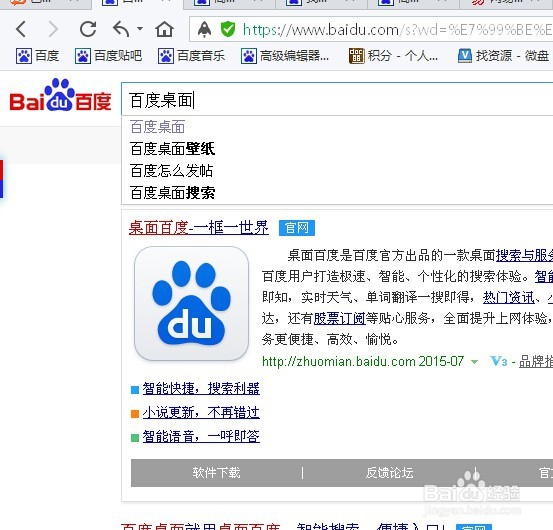This screenshot has width=553, height=530.
Task: Open the 百度音乐 bookmark
Action: 191,56
